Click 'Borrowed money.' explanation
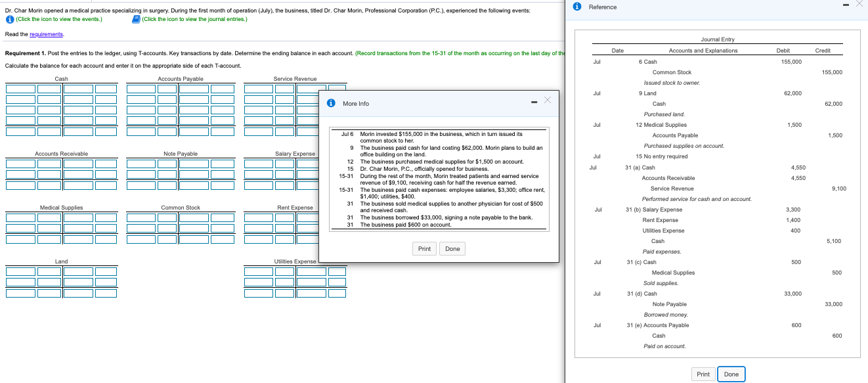Screen dimensions: 868x383 664,315
